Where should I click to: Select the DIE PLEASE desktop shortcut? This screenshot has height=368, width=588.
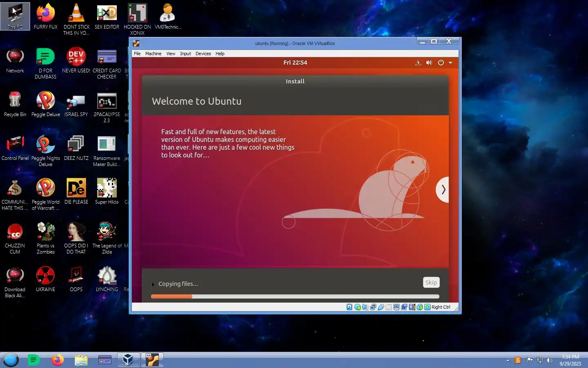click(x=76, y=192)
